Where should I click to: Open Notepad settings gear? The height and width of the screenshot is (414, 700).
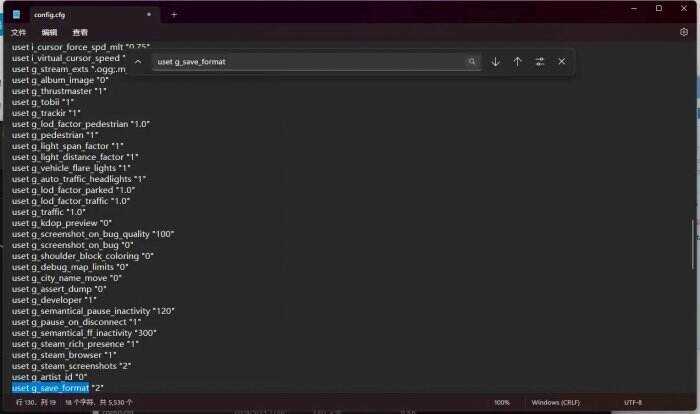tap(683, 32)
